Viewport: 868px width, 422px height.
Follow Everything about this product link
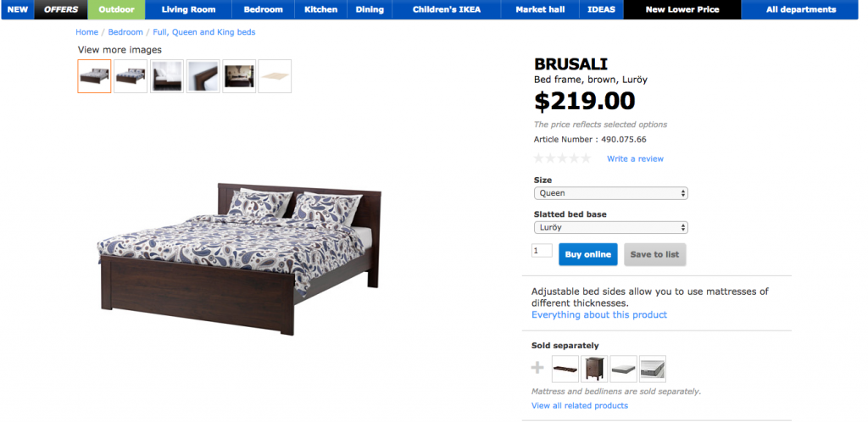599,314
